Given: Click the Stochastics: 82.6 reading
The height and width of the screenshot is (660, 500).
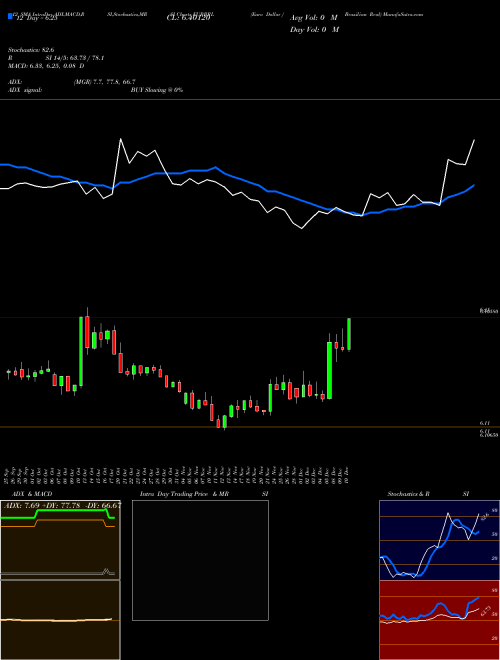Looking at the screenshot, I should [x=31, y=50].
